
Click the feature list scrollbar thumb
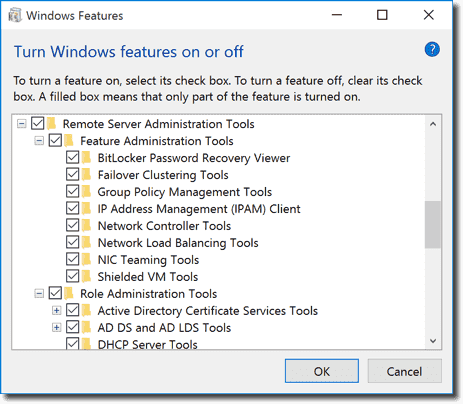coord(433,224)
